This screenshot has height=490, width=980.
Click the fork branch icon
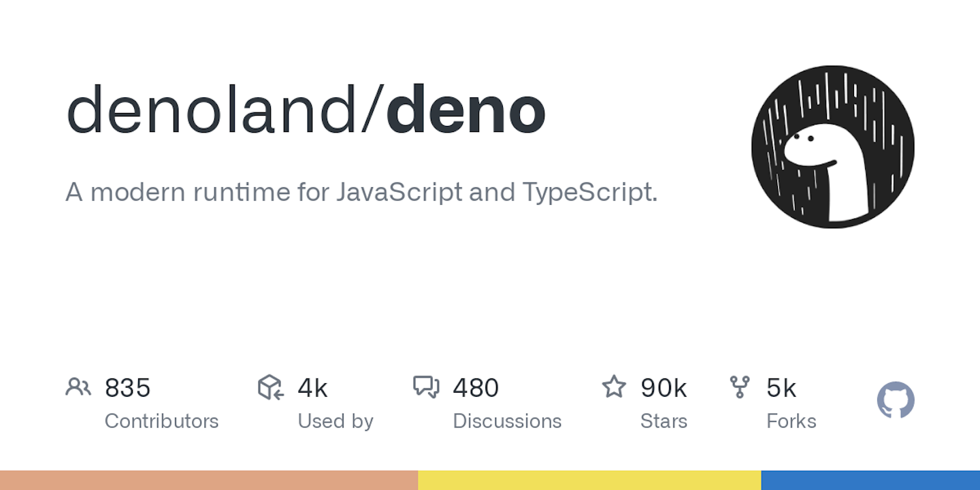pyautogui.click(x=740, y=387)
